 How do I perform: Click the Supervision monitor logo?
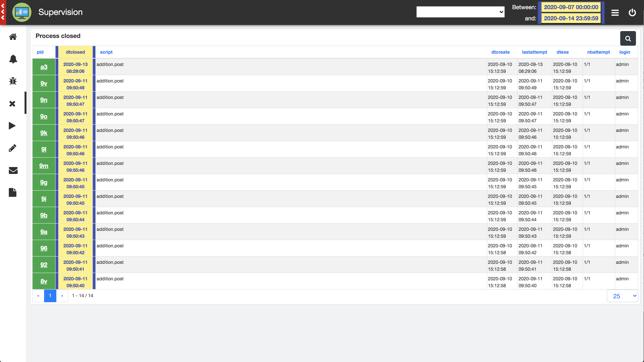(22, 12)
